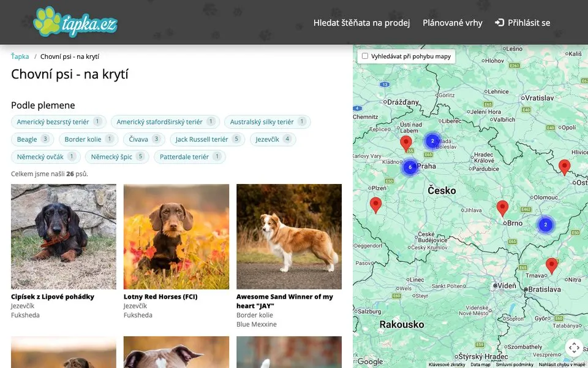The height and width of the screenshot is (368, 588).
Task: Select the red map pin above Brno
Action: pos(502,209)
